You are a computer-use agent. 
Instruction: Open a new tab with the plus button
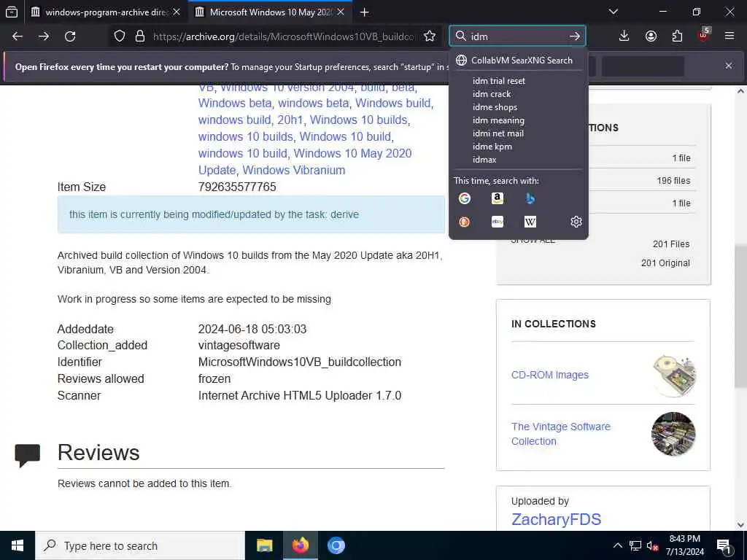coord(365,12)
